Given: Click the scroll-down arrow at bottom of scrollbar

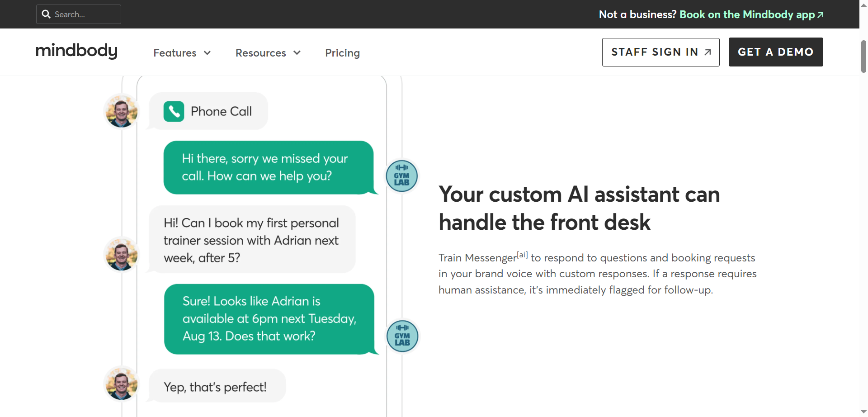Looking at the screenshot, I should point(863,412).
